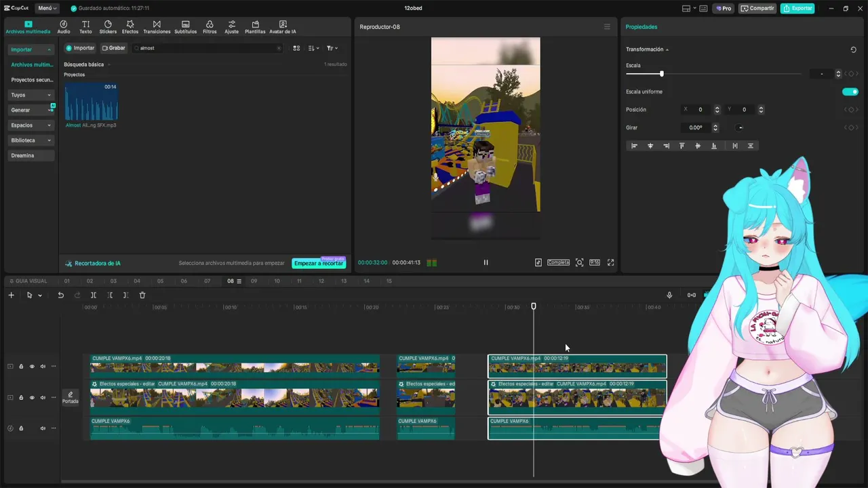Viewport: 868px width, 488px height.
Task: Toggle the Escala uniforme switch
Action: tap(850, 91)
